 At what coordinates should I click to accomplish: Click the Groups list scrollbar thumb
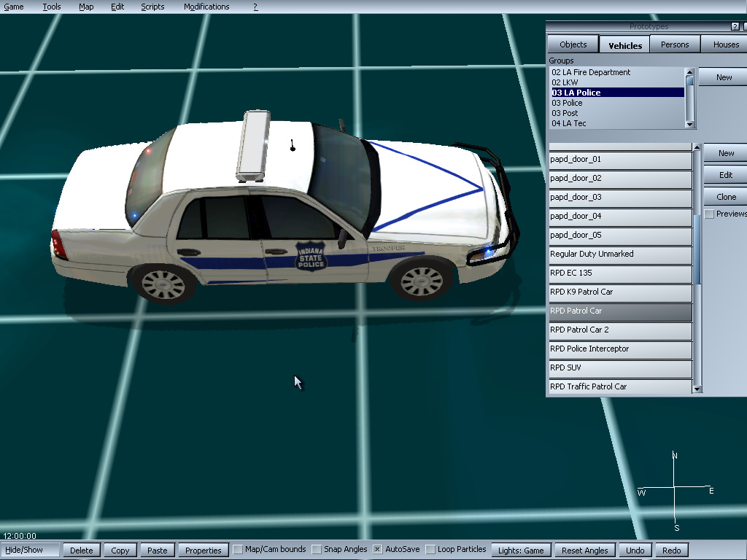tap(690, 82)
